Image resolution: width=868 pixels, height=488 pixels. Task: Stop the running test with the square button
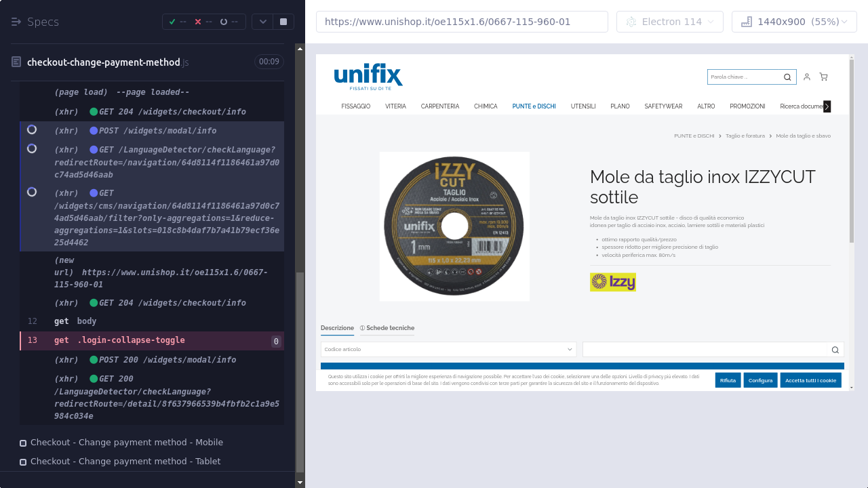(283, 22)
